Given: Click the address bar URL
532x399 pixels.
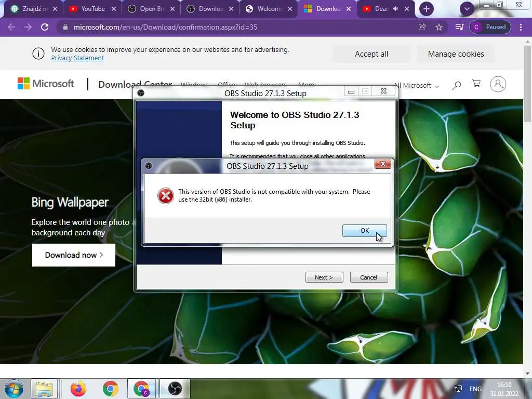Looking at the screenshot, I should [x=166, y=27].
